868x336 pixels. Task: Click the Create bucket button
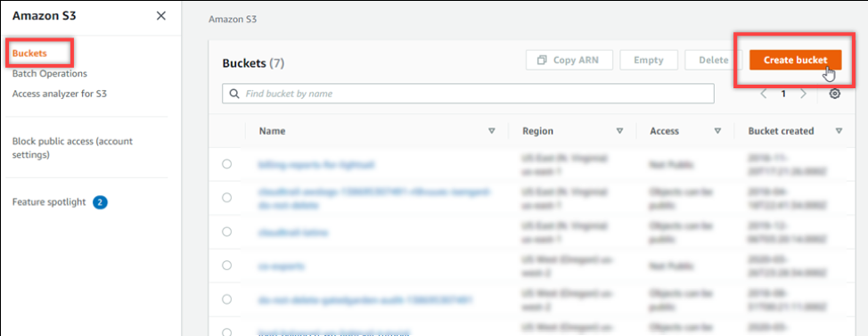point(796,60)
